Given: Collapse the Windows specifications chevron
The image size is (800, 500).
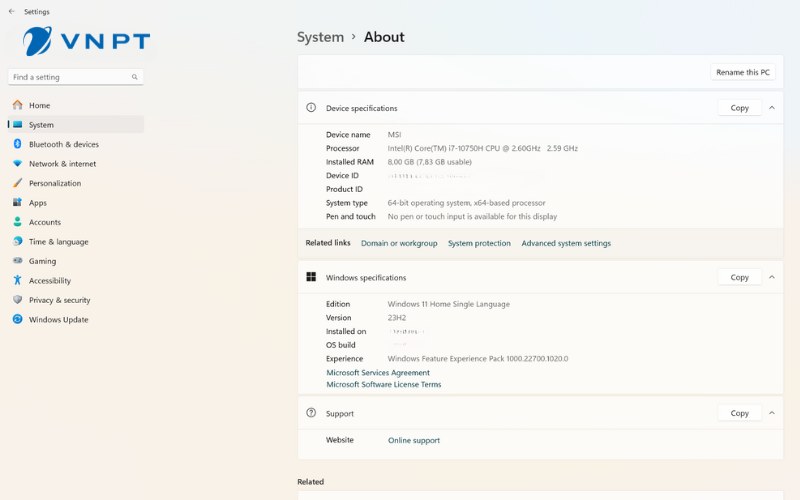Looking at the screenshot, I should click(772, 277).
